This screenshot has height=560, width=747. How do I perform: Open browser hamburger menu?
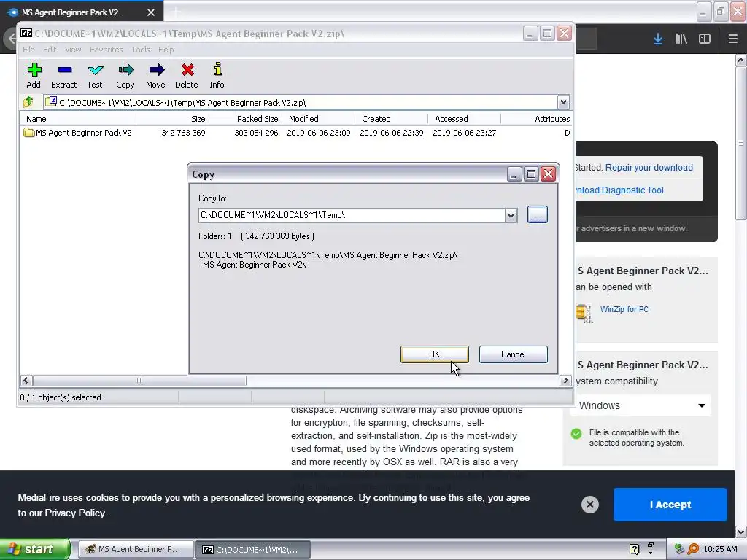click(732, 39)
